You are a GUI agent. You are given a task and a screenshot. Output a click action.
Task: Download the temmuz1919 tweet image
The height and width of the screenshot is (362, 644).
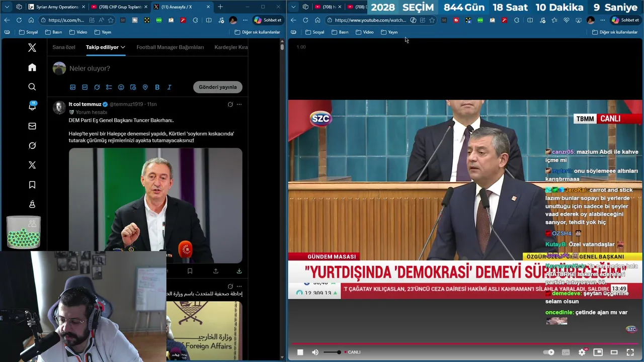(239, 270)
